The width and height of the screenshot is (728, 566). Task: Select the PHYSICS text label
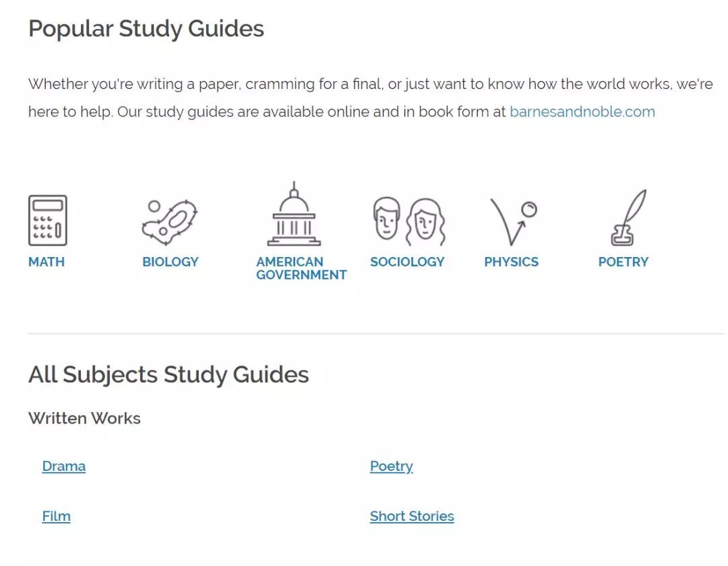[511, 262]
